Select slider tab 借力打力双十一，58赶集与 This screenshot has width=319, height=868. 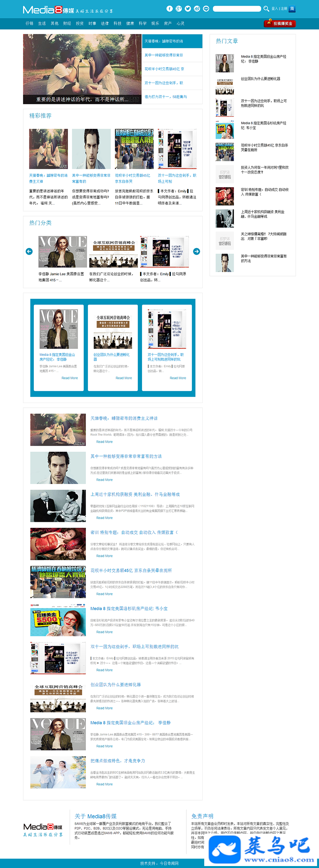coord(172,97)
